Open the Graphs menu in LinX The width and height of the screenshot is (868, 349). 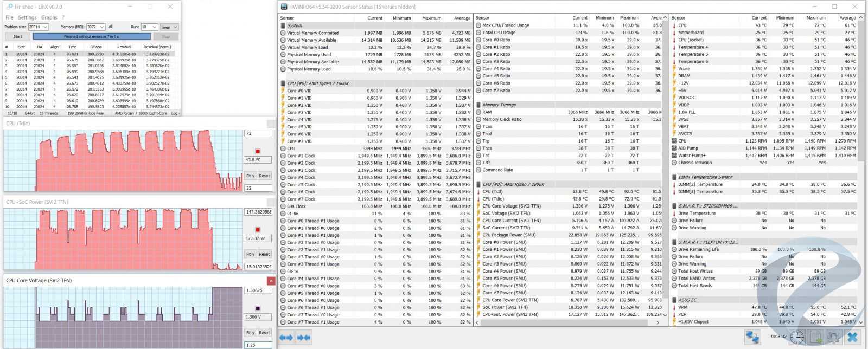(x=49, y=17)
